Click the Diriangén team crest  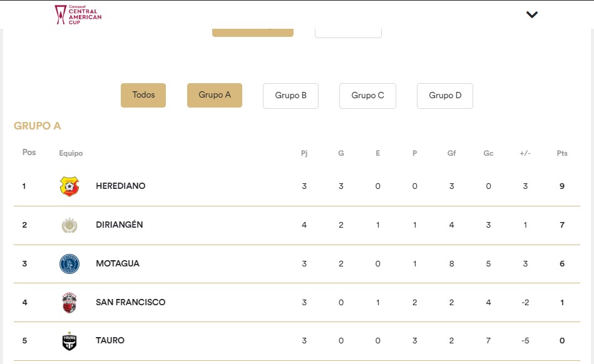click(x=69, y=225)
